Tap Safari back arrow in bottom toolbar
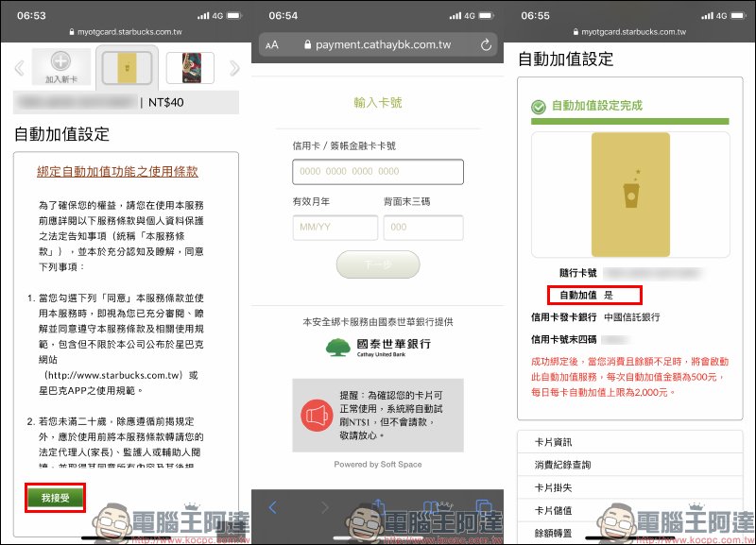 tap(273, 507)
